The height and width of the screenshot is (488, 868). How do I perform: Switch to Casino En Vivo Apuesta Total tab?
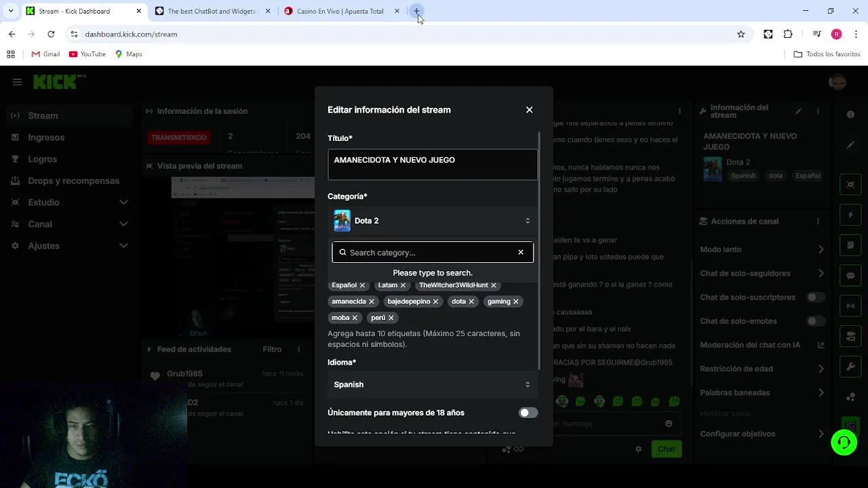pos(342,11)
